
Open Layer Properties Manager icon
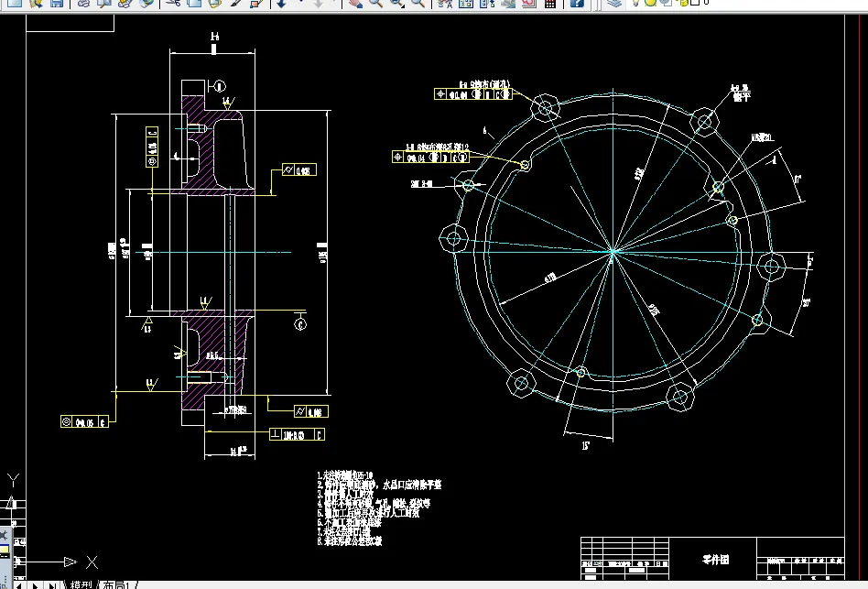613,3
